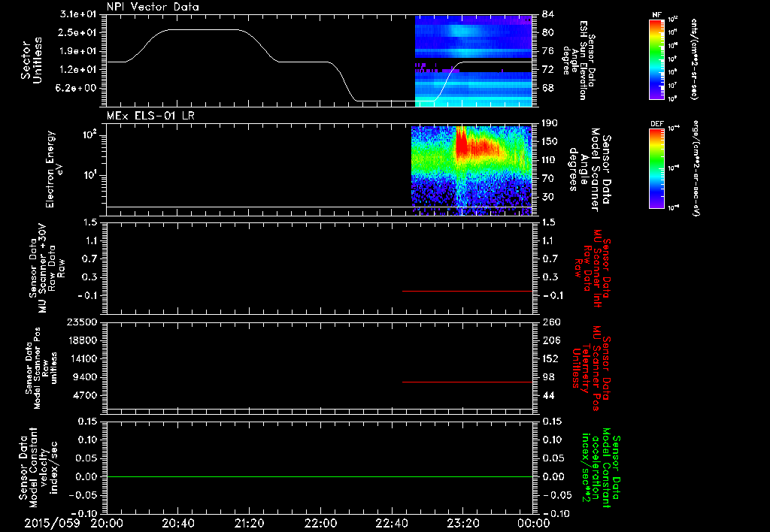770x532 pixels.
Task: Click the green zero-velocity line
Action: [x=320, y=476]
